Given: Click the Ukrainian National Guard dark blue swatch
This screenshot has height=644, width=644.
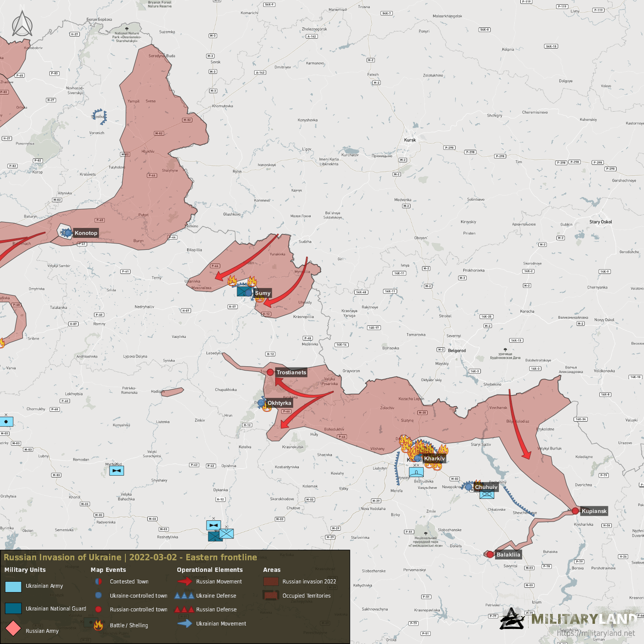Looking at the screenshot, I should pos(13,608).
